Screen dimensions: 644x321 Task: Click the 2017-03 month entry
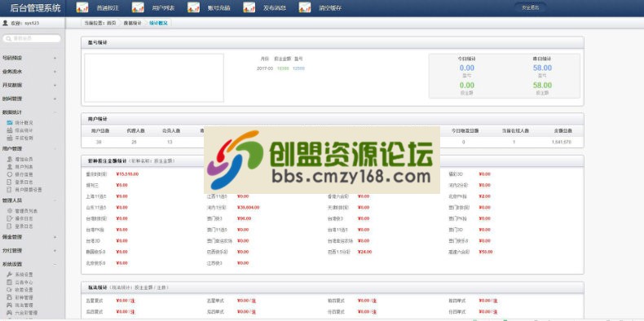coord(264,68)
